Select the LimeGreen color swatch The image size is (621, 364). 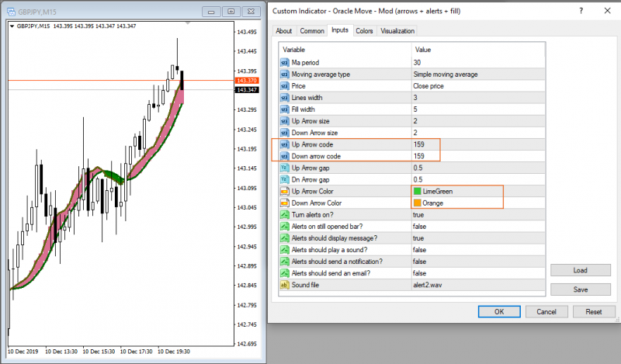[x=417, y=191]
